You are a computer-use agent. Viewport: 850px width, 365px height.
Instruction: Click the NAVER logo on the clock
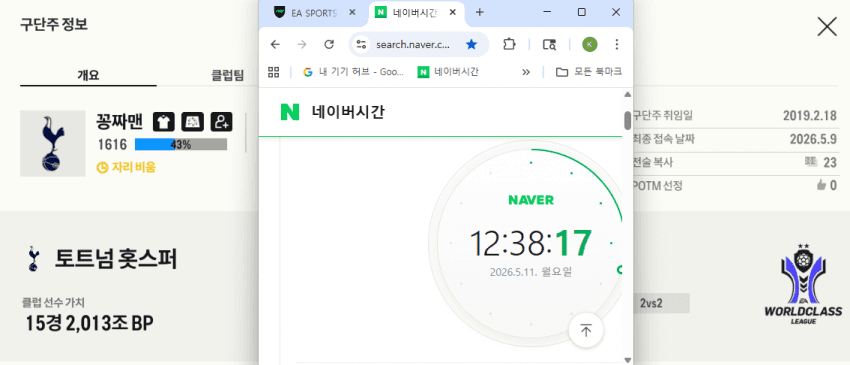(531, 200)
